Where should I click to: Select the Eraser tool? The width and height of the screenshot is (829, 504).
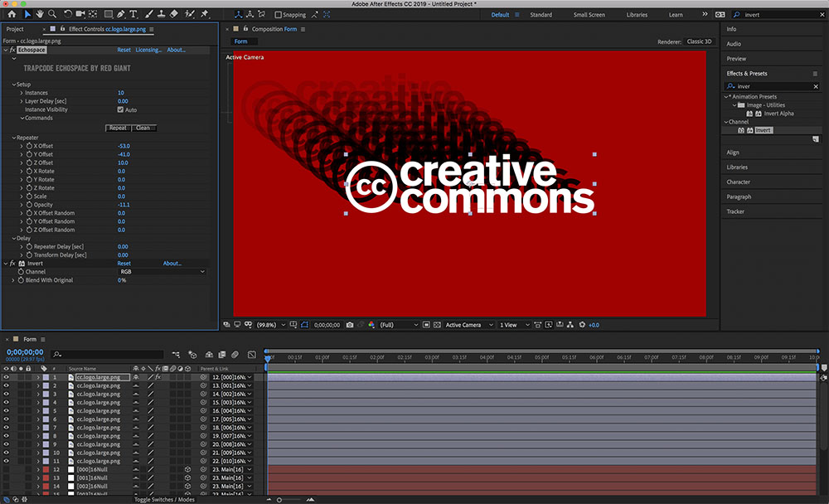pyautogui.click(x=174, y=14)
